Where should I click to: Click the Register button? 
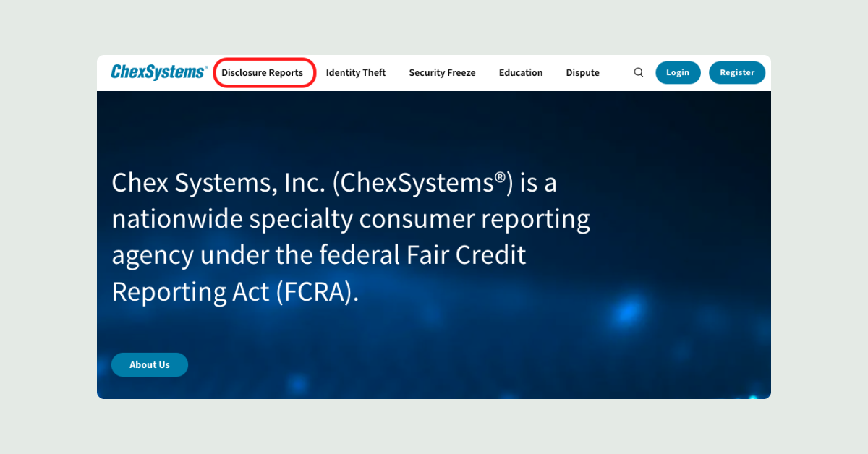736,72
